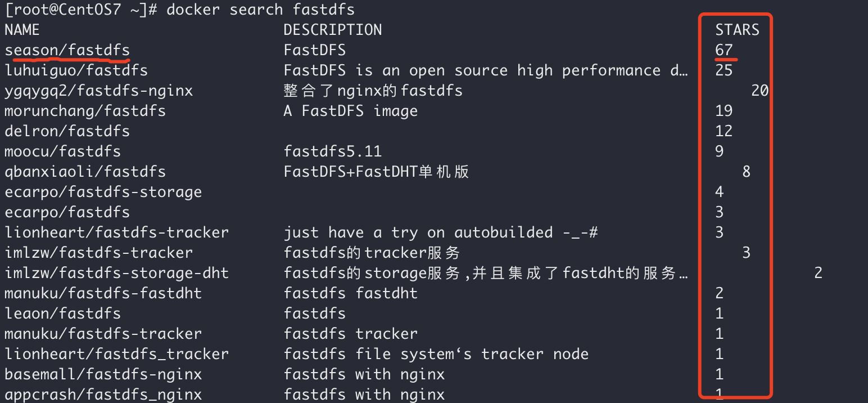The height and width of the screenshot is (403, 868).
Task: Click the NAME column header
Action: [x=22, y=30]
